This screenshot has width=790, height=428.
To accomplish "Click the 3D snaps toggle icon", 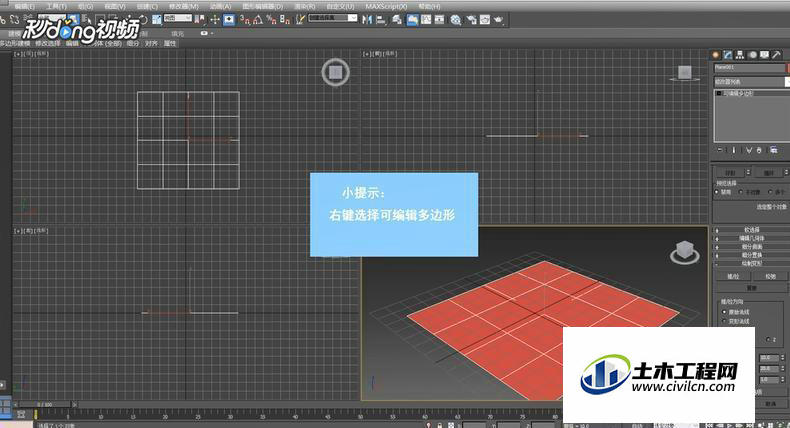I will tap(245, 20).
